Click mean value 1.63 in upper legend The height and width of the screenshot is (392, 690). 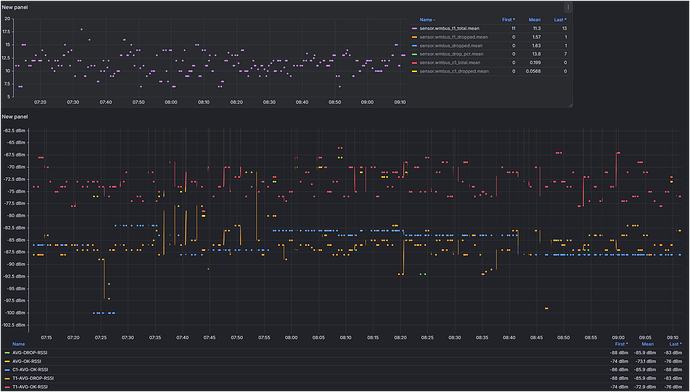tap(536, 46)
